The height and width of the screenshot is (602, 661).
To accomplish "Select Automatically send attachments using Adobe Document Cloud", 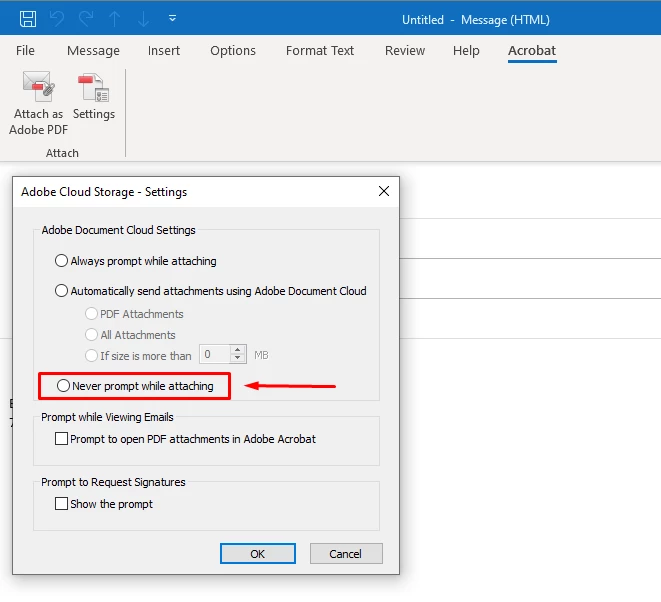I will click(x=210, y=291).
